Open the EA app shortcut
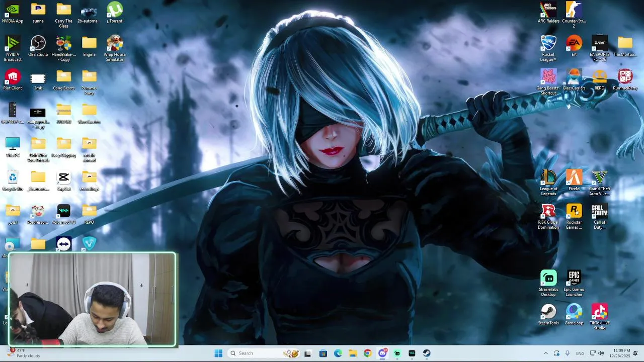Image resolution: width=644 pixels, height=362 pixels. coord(574,47)
